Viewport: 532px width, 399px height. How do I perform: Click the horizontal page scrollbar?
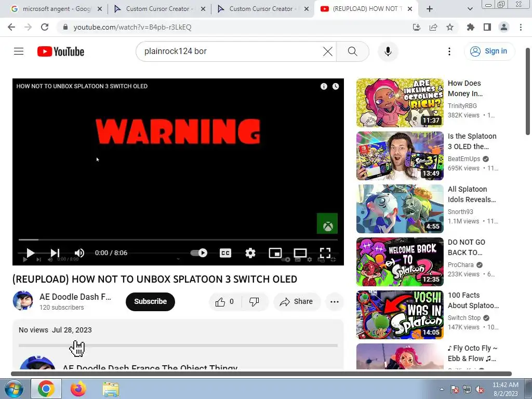pos(261,374)
